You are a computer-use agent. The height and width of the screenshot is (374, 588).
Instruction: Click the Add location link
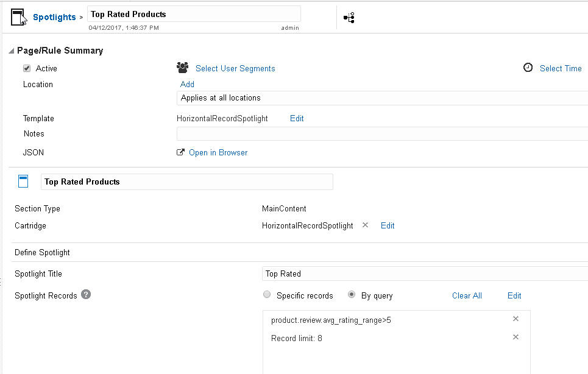click(x=187, y=84)
